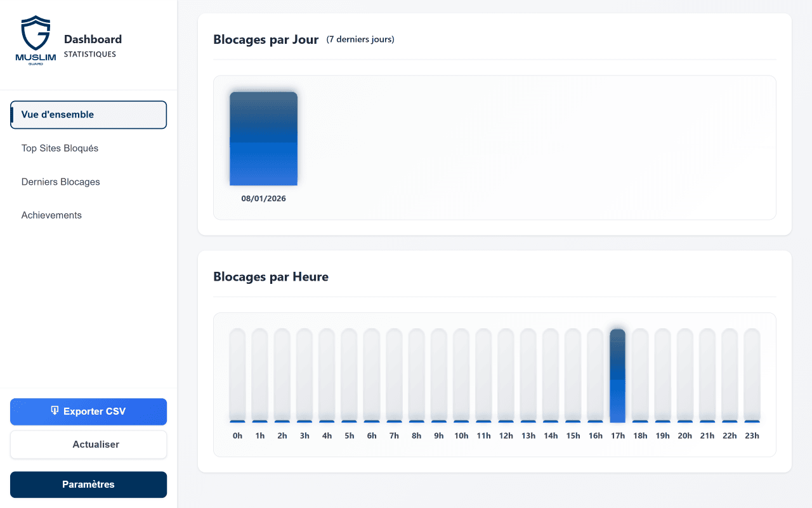Open the "Derniers Blocages" section
Screen dimensions: 812x508
pos(60,182)
